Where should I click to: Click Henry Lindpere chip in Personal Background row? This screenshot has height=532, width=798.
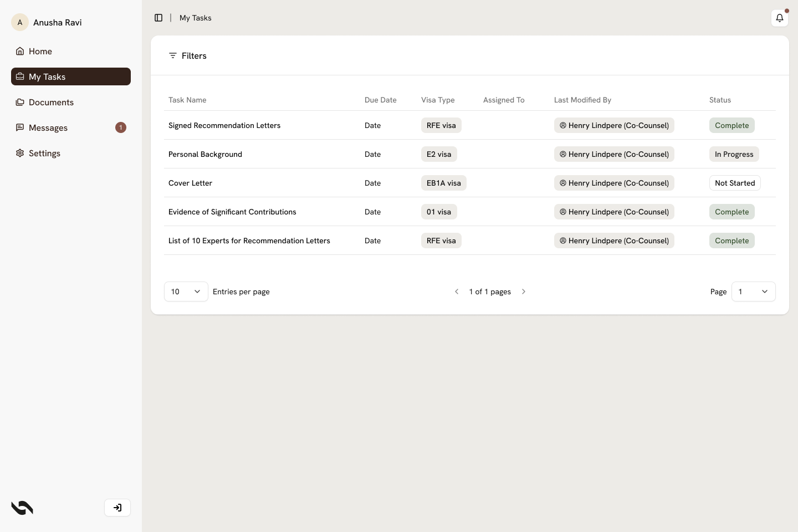tap(614, 154)
